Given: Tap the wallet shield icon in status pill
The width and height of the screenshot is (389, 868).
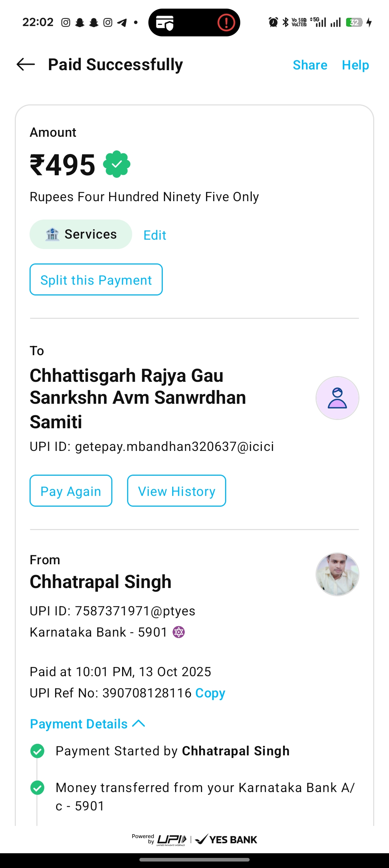Looking at the screenshot, I should [x=165, y=23].
